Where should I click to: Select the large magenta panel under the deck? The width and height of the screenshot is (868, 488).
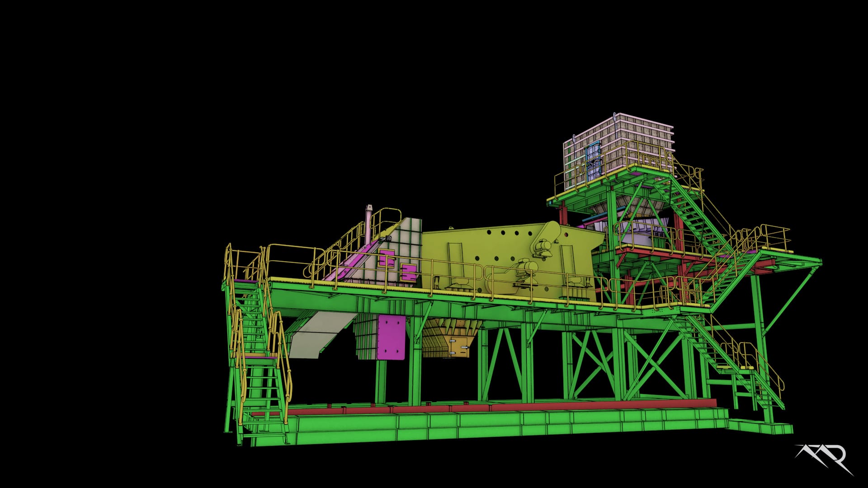pos(391,338)
